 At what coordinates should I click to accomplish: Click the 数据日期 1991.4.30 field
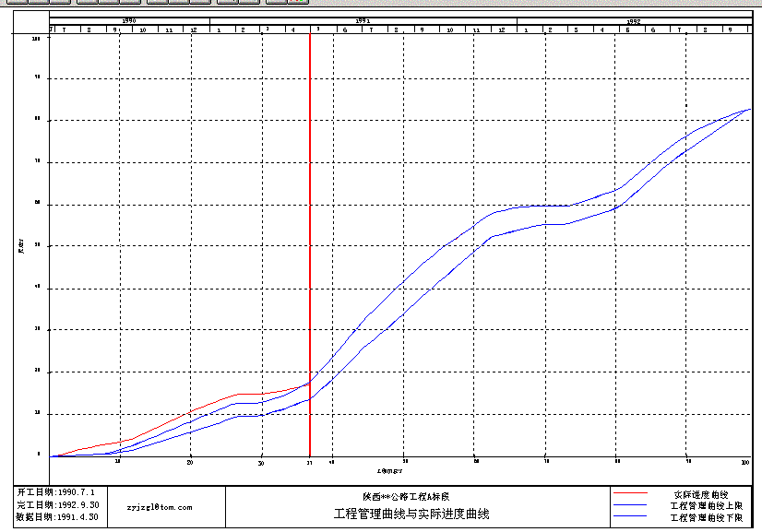(x=57, y=517)
